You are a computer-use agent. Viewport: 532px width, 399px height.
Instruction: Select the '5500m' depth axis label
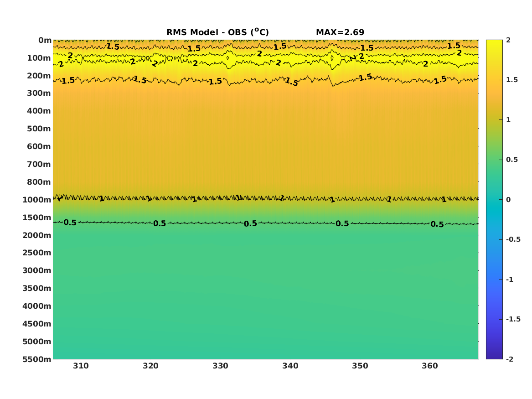coord(37,359)
